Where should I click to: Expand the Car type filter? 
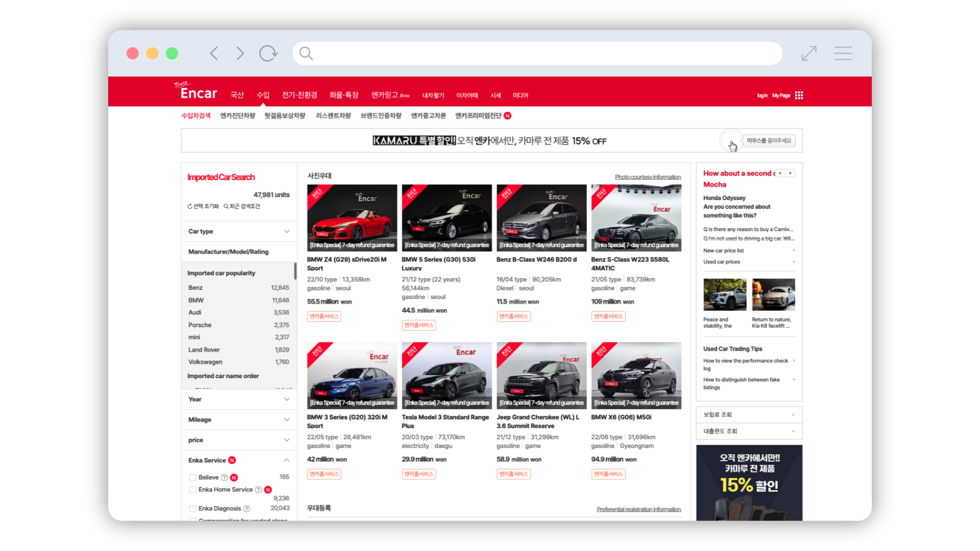[239, 231]
